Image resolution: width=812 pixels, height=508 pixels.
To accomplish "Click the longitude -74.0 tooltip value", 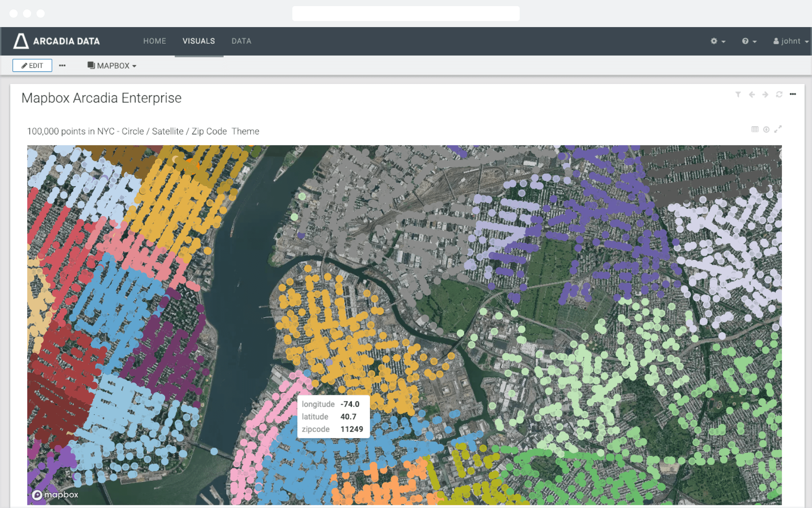I will (350, 404).
